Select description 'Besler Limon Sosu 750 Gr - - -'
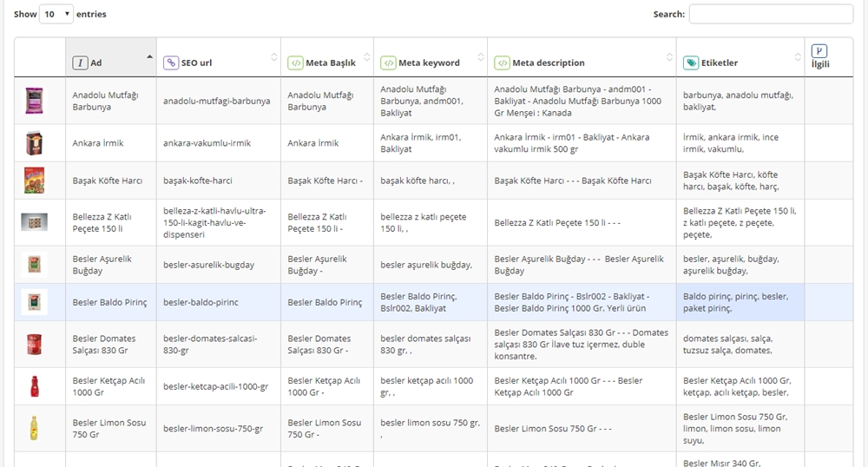The image size is (868, 467). pyautogui.click(x=582, y=428)
